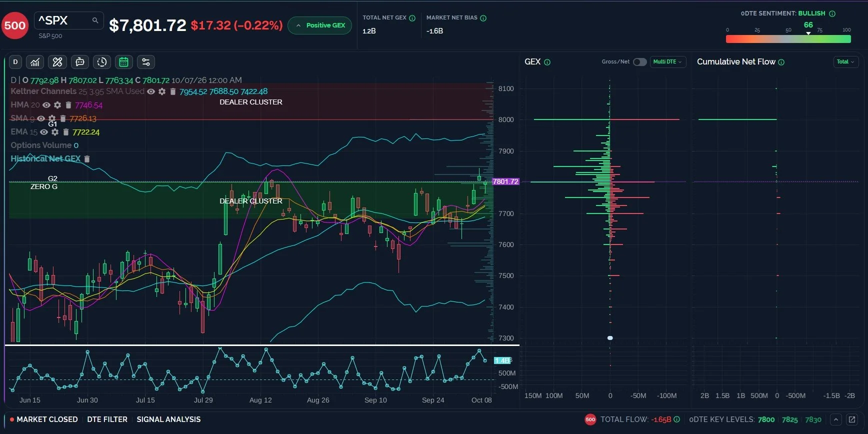Screen dimensions: 868x434
Task: Toggle EMA 15 visibility eye
Action: point(44,132)
